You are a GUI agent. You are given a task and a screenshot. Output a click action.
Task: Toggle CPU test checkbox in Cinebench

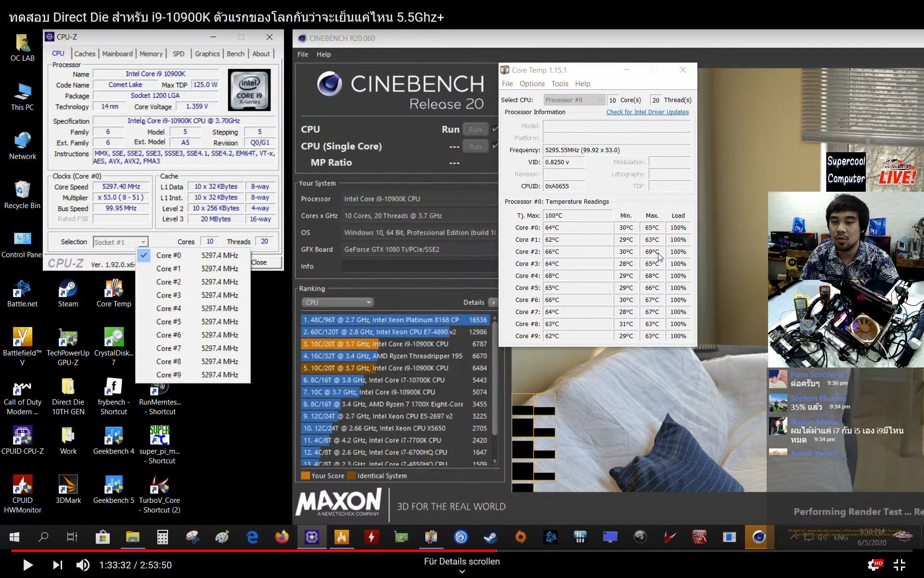click(x=495, y=129)
